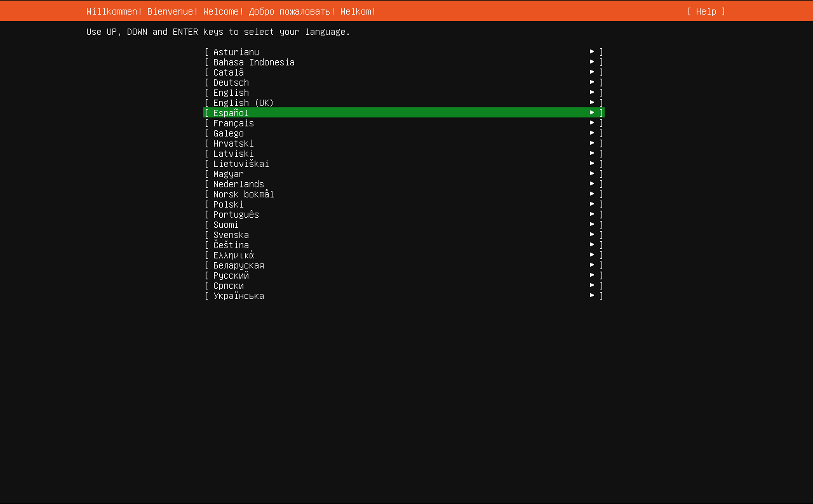Choose Lietuviškai from the list
813x504 pixels.
point(404,164)
